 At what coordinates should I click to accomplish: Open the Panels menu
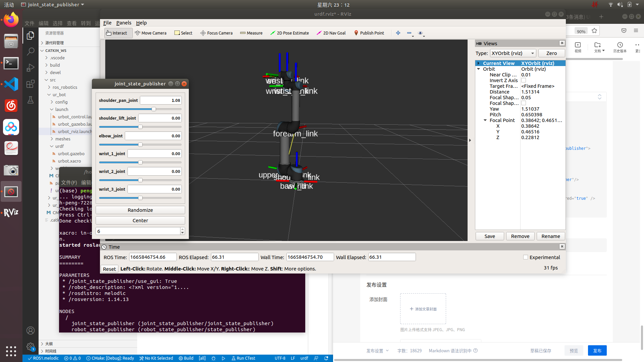click(123, 23)
